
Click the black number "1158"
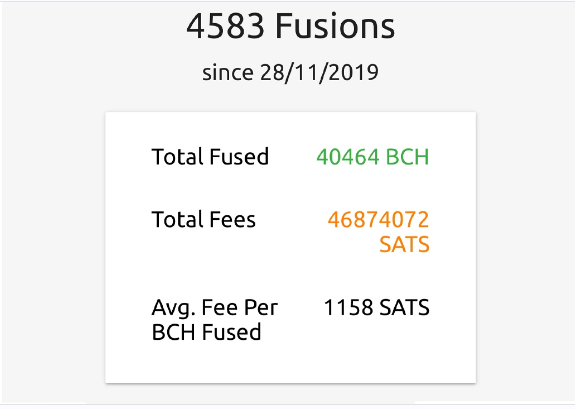coord(348,307)
